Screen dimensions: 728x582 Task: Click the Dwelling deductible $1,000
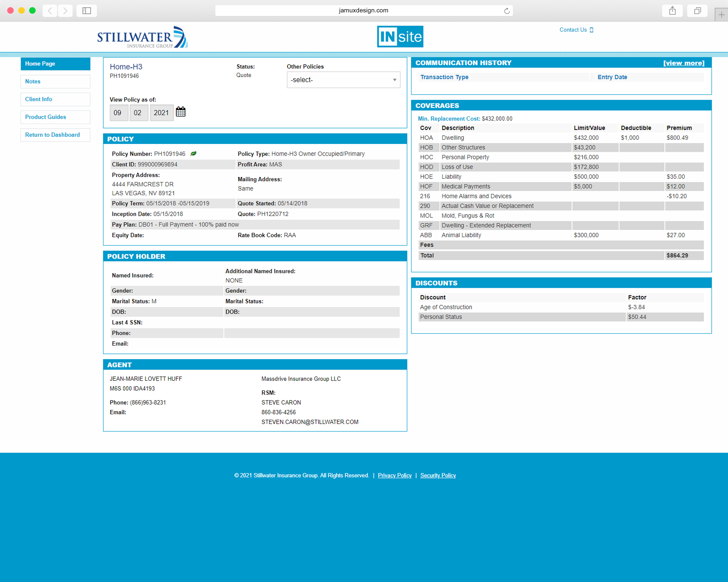[x=630, y=138]
